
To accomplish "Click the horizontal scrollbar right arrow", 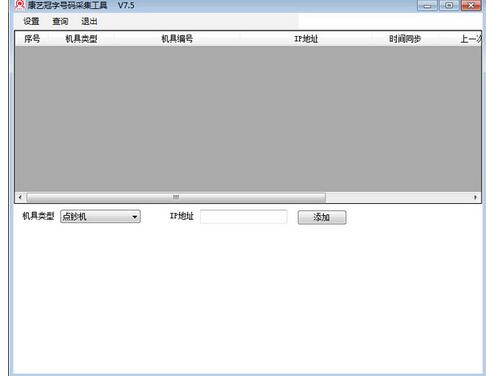I will pyautogui.click(x=475, y=197).
